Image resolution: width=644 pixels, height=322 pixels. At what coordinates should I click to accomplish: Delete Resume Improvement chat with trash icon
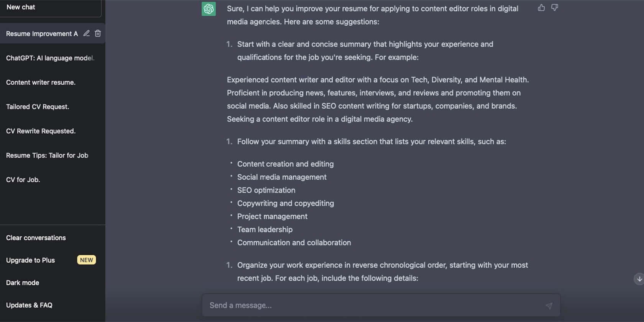point(98,33)
